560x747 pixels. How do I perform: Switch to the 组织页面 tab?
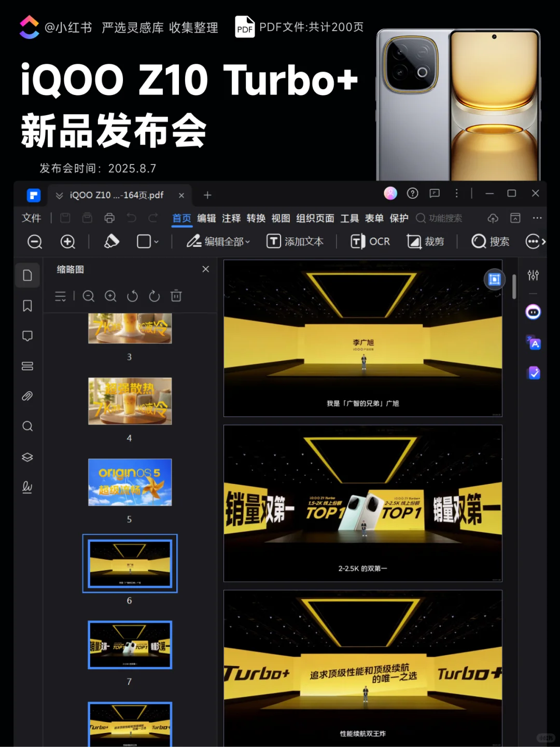click(x=315, y=218)
